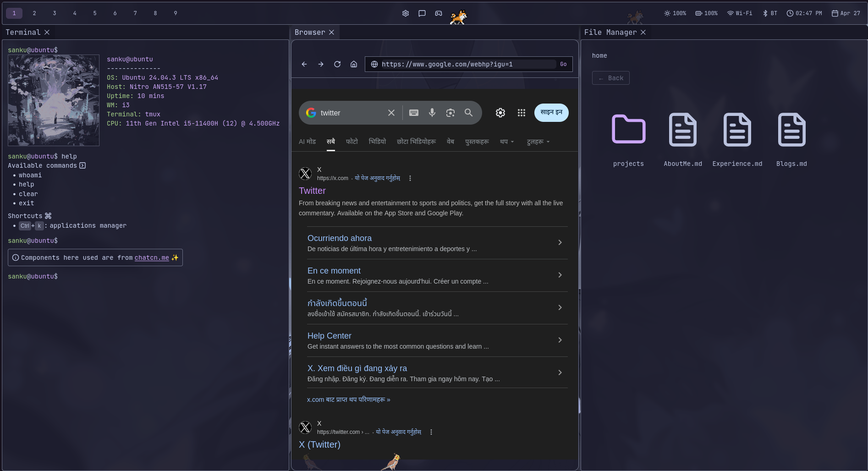The image size is (868, 471).
Task: Open the 02:47 PM clock
Action: tap(804, 13)
